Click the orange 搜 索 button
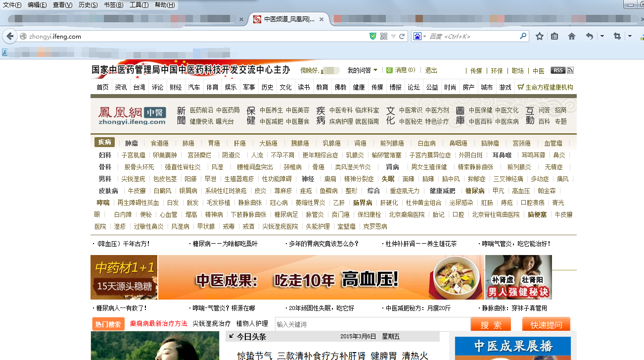Viewport: 644px width, 360px height. [491, 324]
